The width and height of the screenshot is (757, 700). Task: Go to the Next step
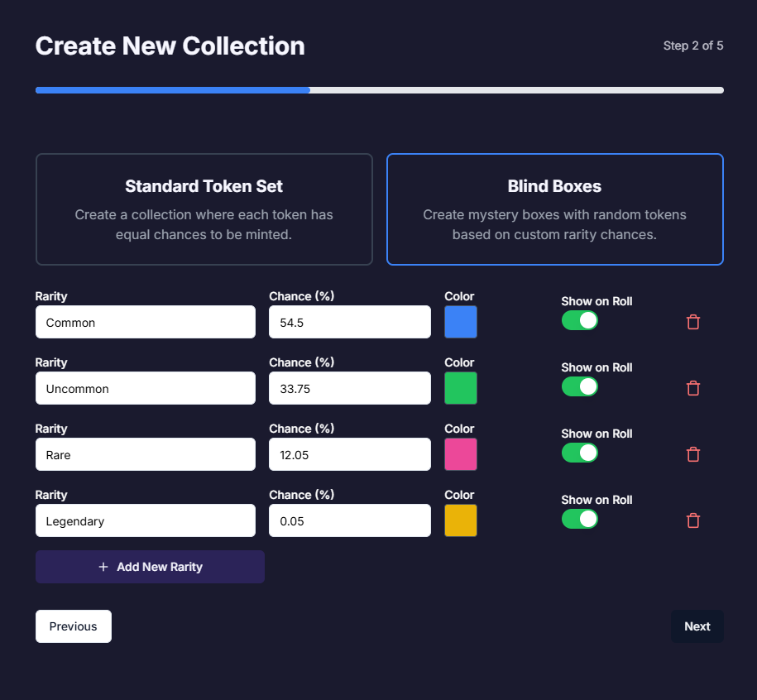(x=697, y=626)
